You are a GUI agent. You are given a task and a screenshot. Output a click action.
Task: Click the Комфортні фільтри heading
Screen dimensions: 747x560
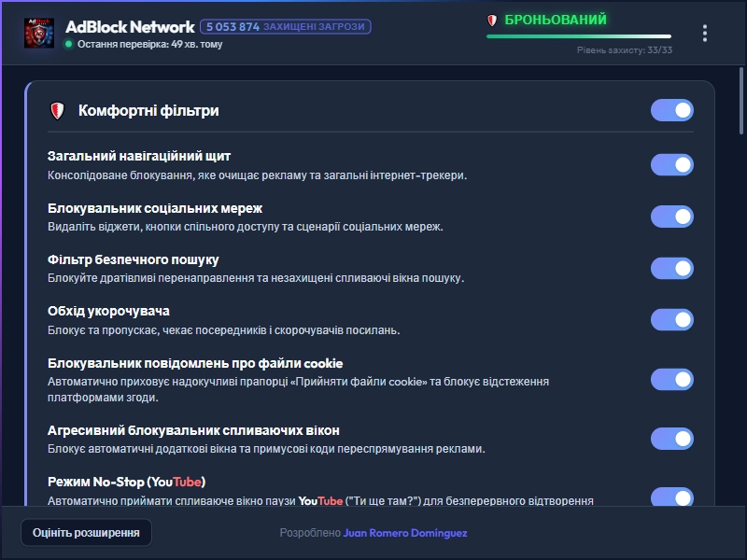pyautogui.click(x=148, y=110)
